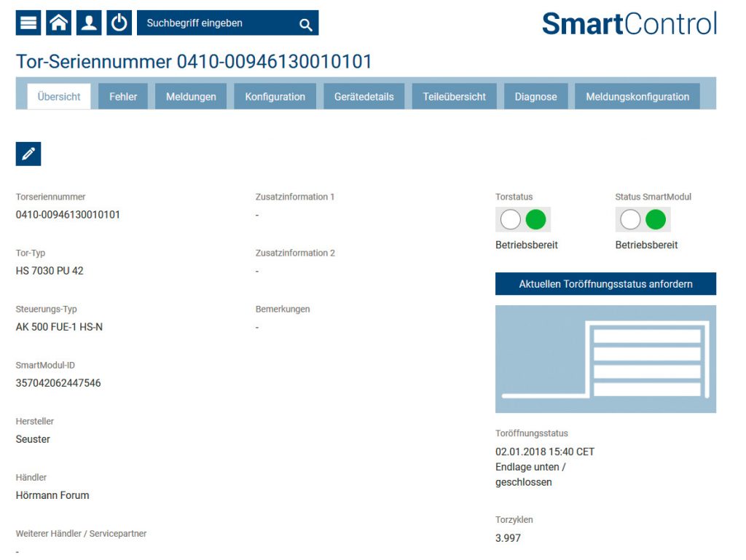Click Betriebsbereit label under Status SmartModul
Viewport: 746px width, 560px height.
tap(647, 245)
